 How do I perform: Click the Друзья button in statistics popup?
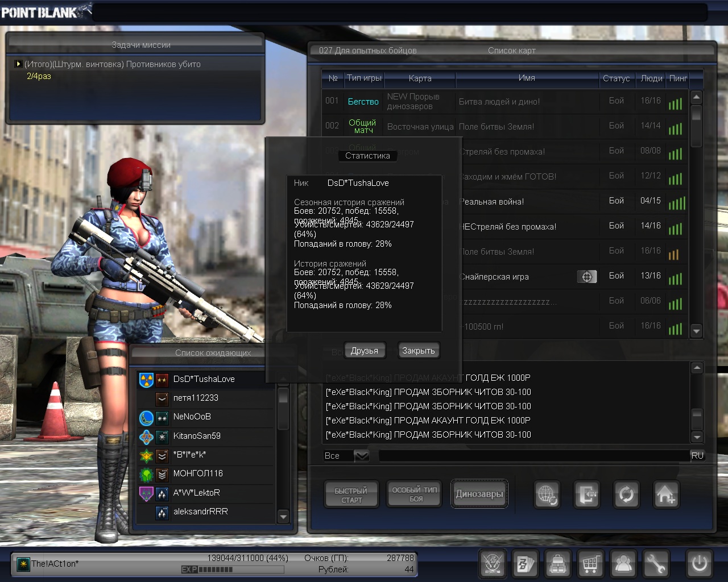click(365, 351)
